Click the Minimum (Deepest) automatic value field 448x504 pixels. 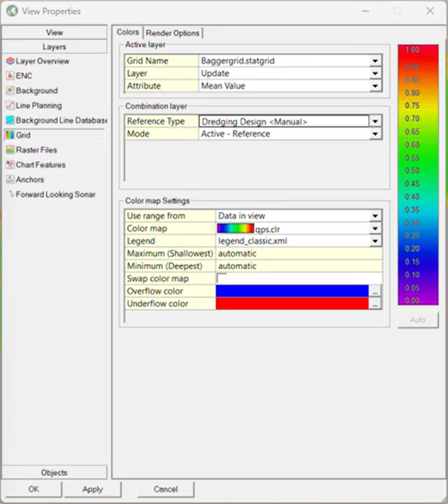(299, 266)
